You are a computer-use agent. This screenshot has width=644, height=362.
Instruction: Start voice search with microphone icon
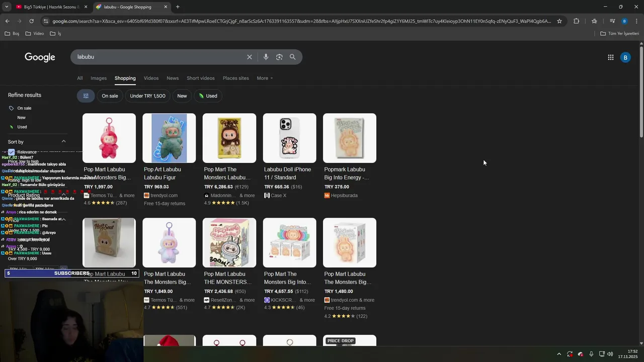266,57
